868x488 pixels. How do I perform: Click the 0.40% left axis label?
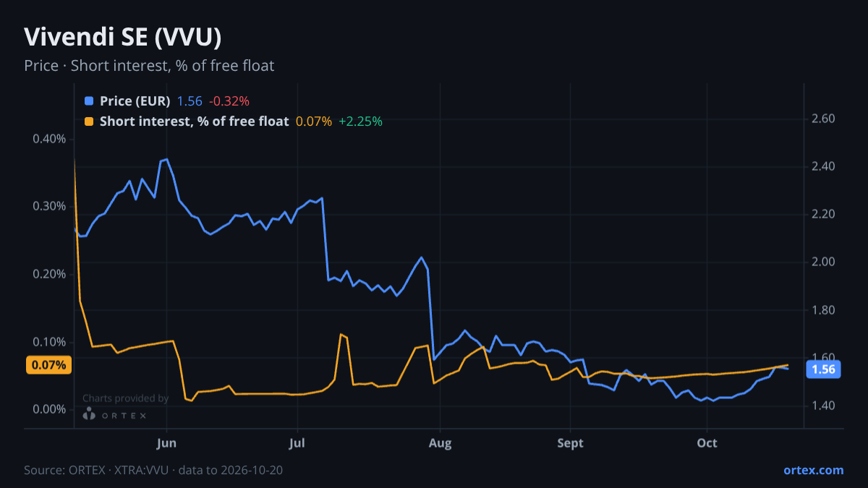click(x=49, y=139)
